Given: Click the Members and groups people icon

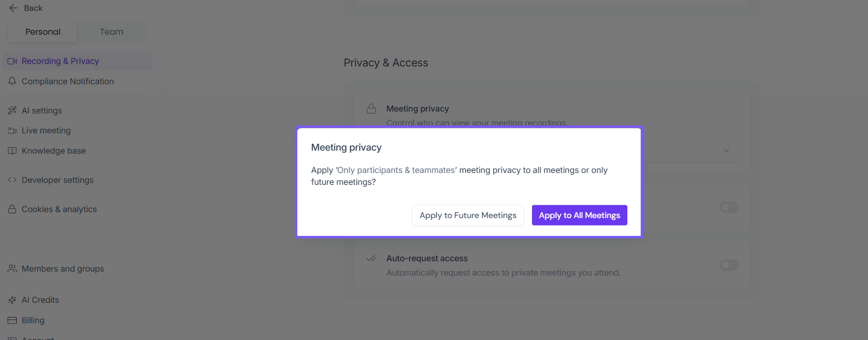Looking at the screenshot, I should 12,269.
